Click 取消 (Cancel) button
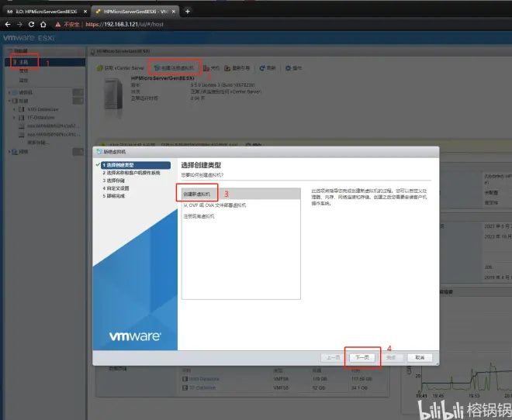 [x=420, y=358]
